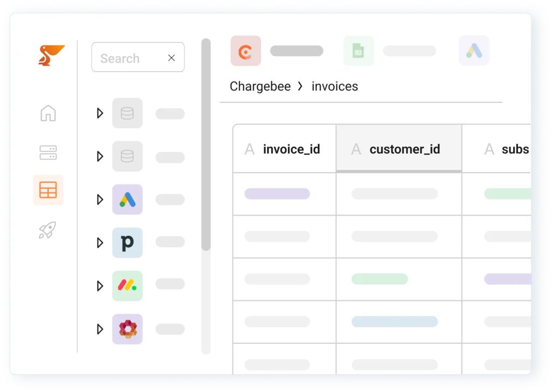Click the source list scrollbar thumb
This screenshot has width=552, height=392.
(206, 145)
